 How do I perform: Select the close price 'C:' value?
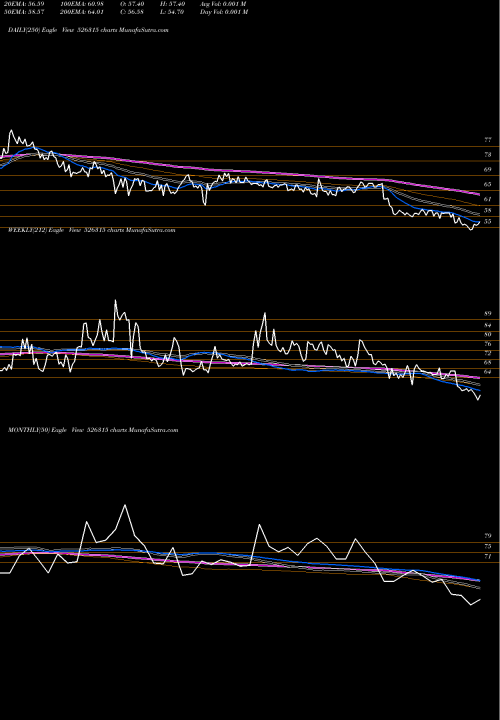click(132, 12)
